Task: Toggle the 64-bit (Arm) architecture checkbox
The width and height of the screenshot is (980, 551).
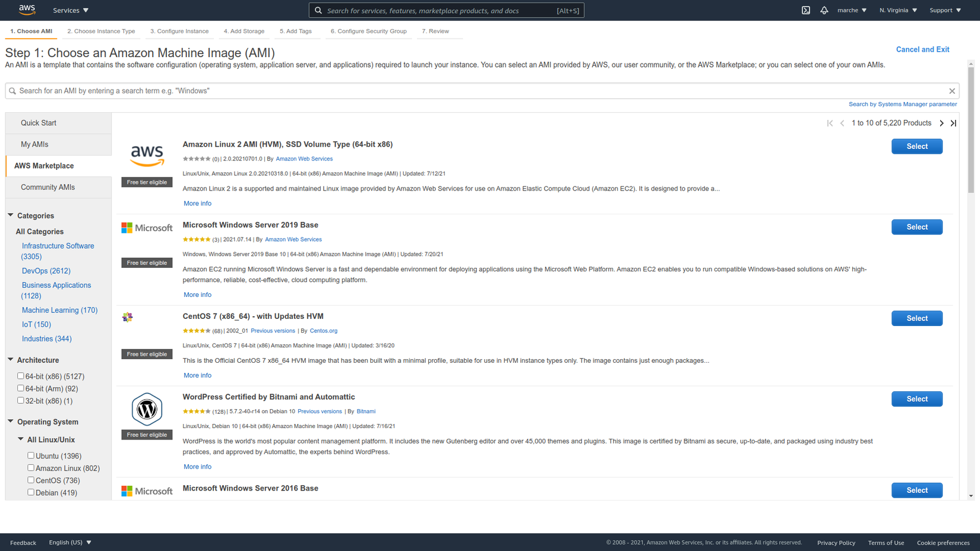Action: point(21,388)
